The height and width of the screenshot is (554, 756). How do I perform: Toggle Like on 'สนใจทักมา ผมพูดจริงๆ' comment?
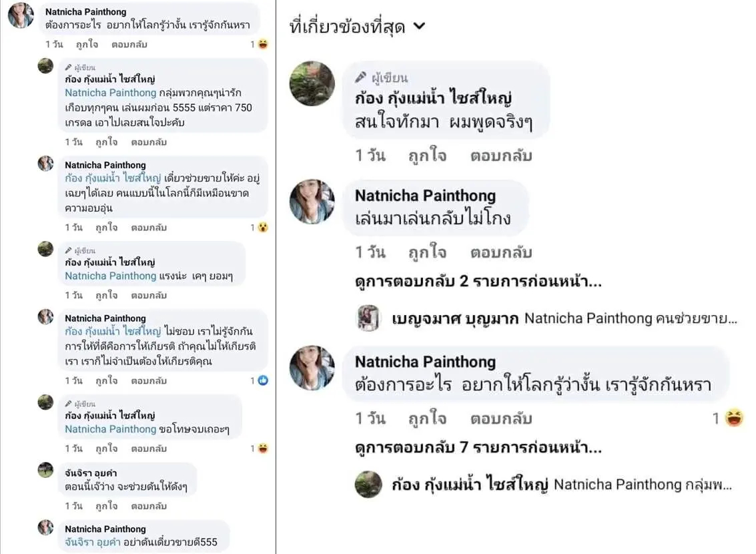click(x=428, y=156)
